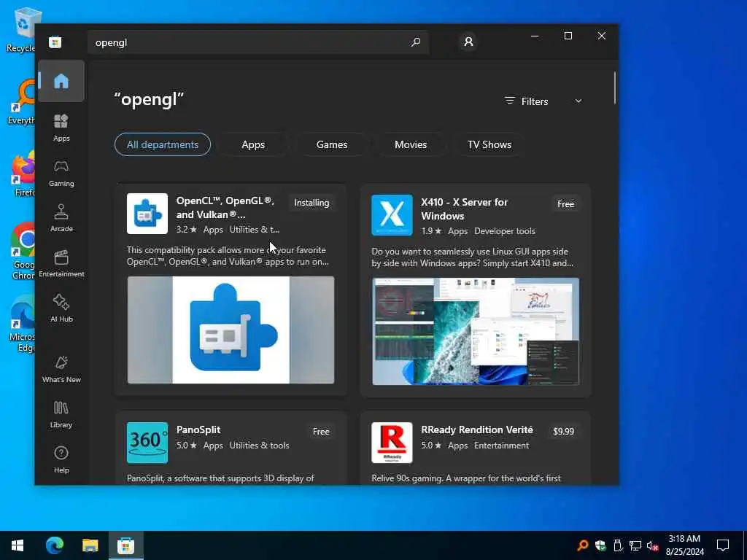Open the network tray icon
The height and width of the screenshot is (560, 747).
click(635, 545)
